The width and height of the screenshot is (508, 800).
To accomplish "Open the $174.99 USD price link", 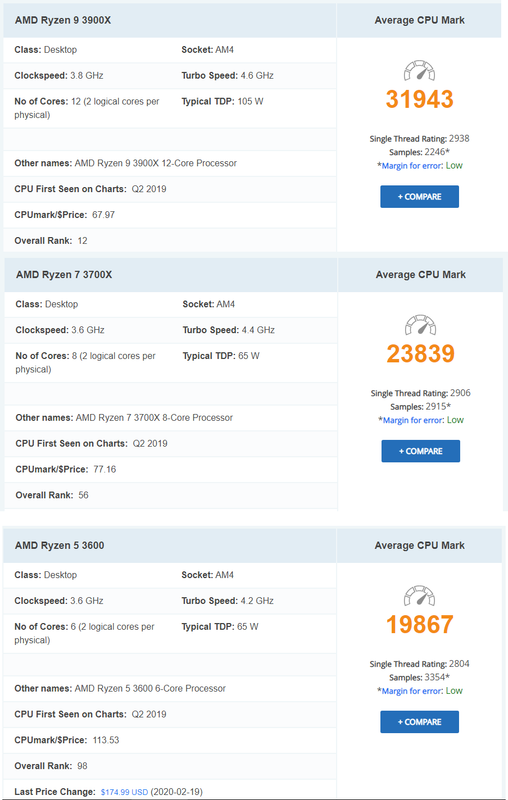I will tap(124, 792).
